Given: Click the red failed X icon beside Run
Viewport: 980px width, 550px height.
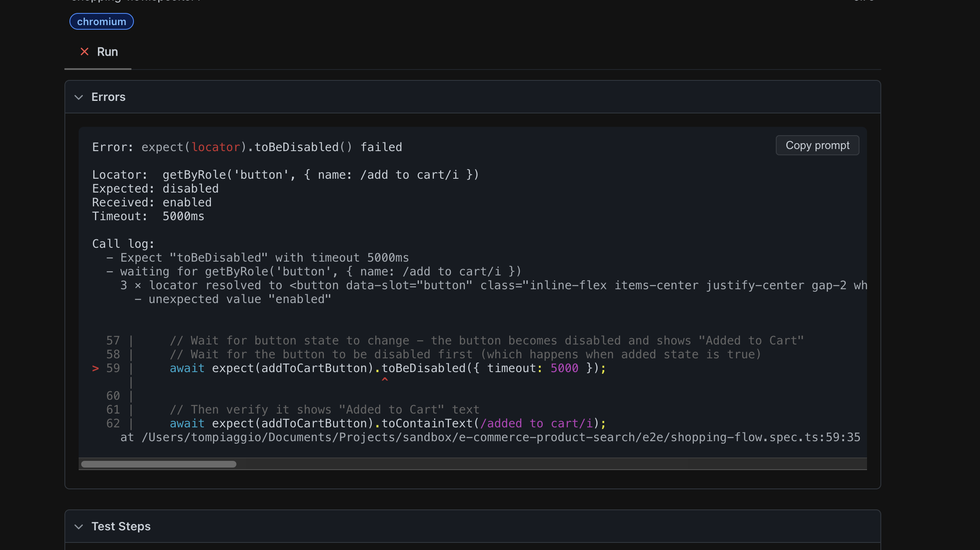Looking at the screenshot, I should [x=85, y=51].
